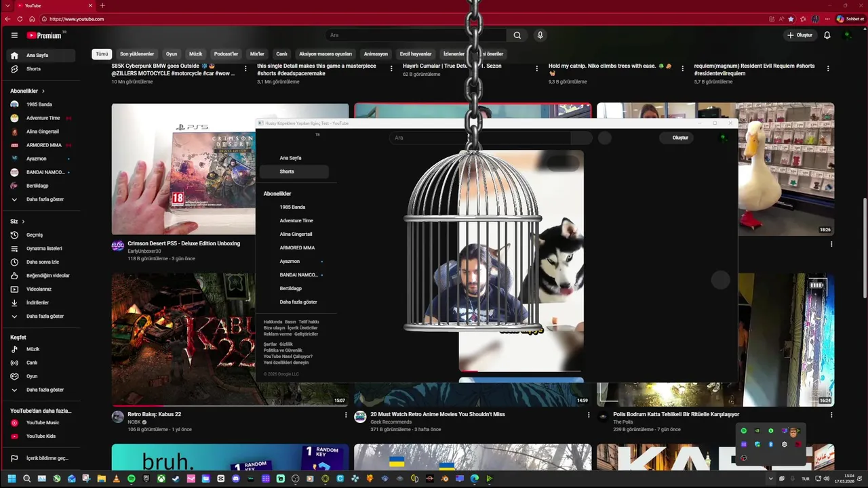
Task: Open 1985 Banda subscription
Action: pos(41,104)
